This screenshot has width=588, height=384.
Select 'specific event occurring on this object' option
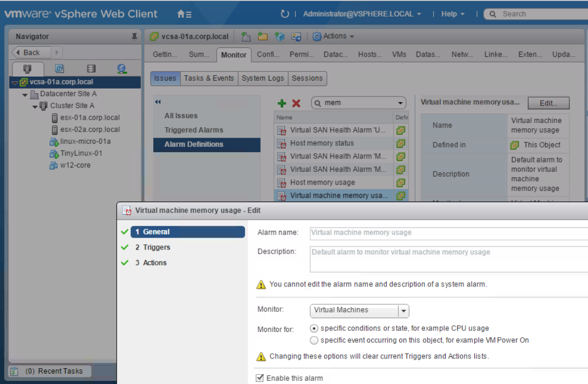[314, 341]
